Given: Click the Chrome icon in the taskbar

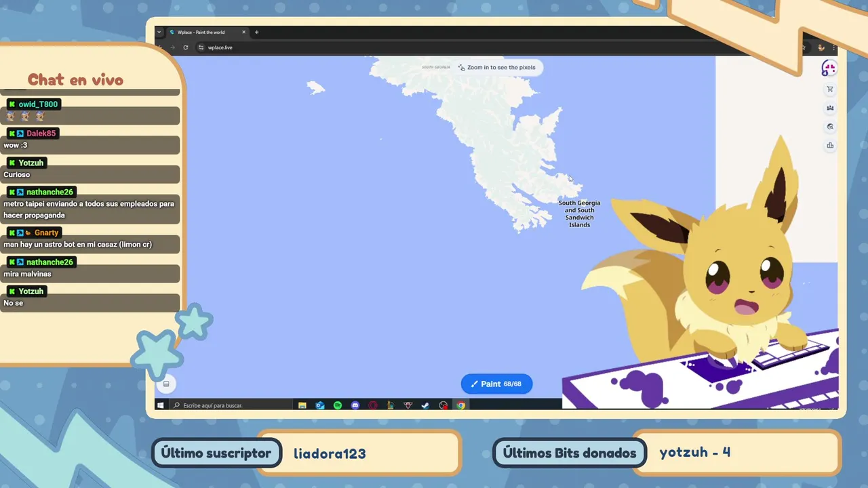Looking at the screenshot, I should tap(461, 405).
